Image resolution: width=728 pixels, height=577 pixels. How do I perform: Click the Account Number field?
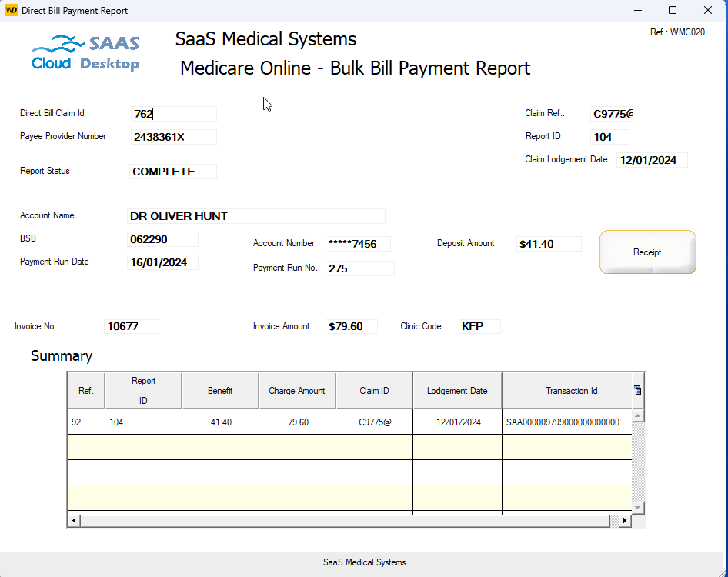(x=358, y=244)
